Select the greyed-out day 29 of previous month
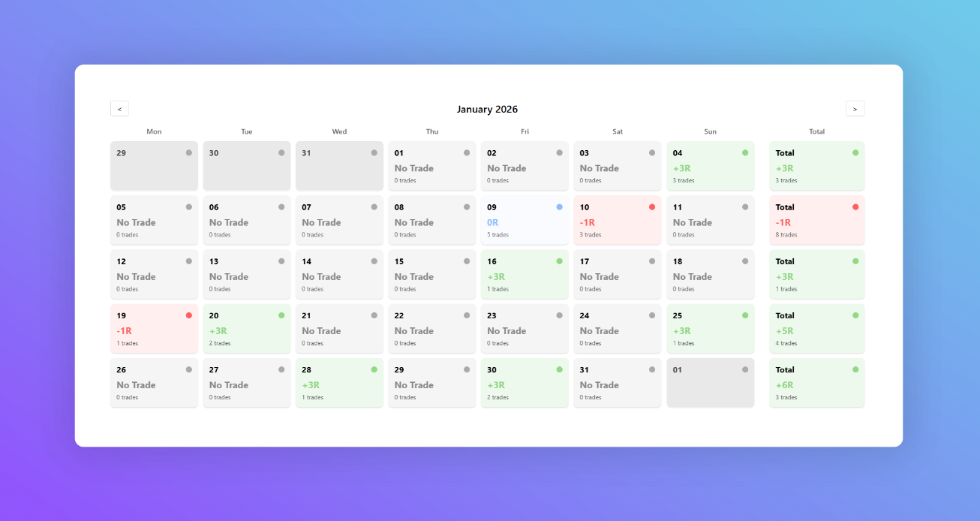The image size is (980, 521). 154,166
